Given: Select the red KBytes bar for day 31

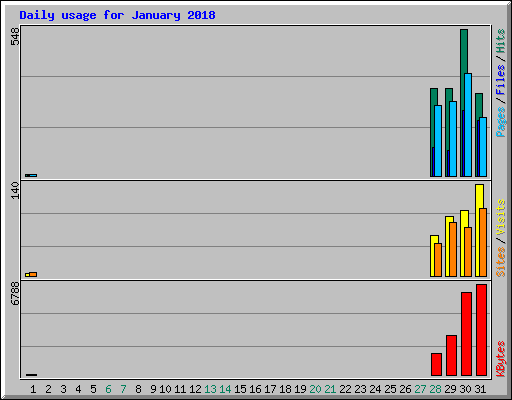Looking at the screenshot, I should (x=481, y=330).
